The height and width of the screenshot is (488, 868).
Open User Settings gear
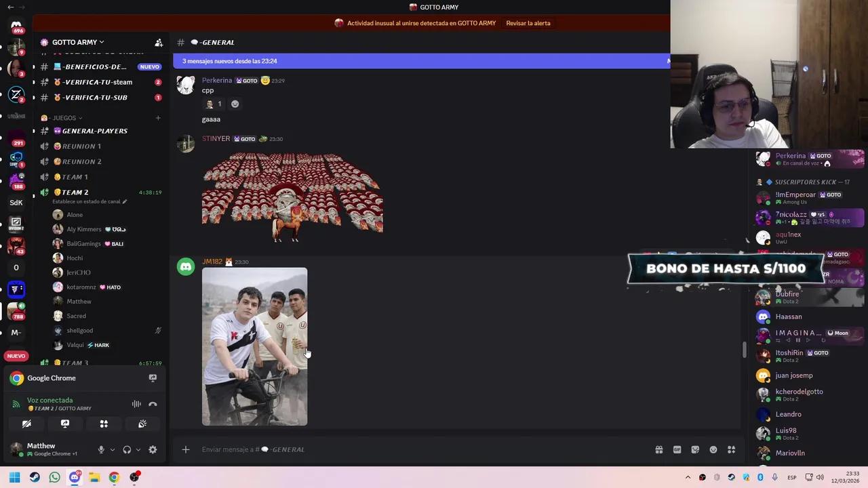[153, 449]
